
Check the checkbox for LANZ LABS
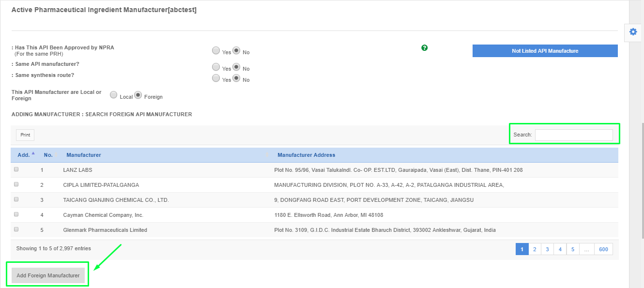(16, 169)
